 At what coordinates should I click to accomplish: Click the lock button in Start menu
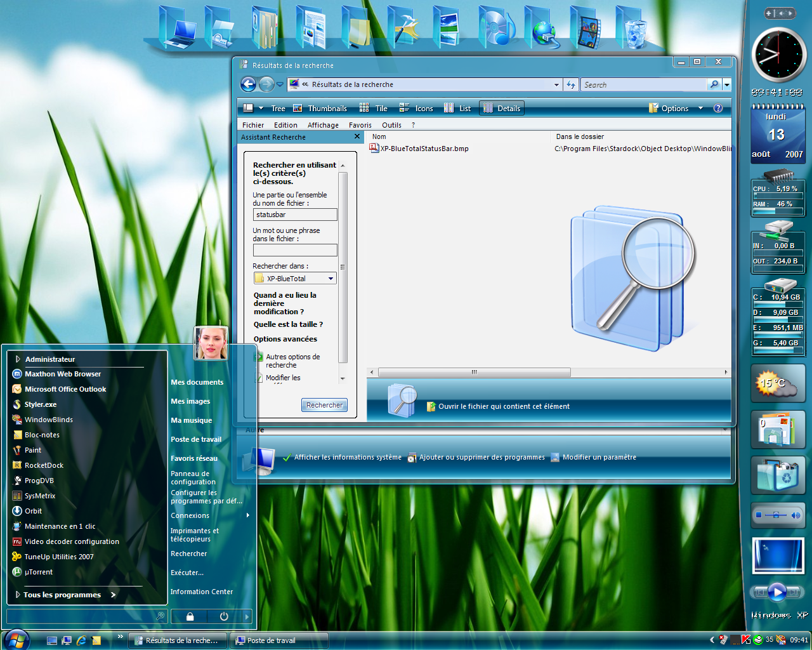click(190, 616)
